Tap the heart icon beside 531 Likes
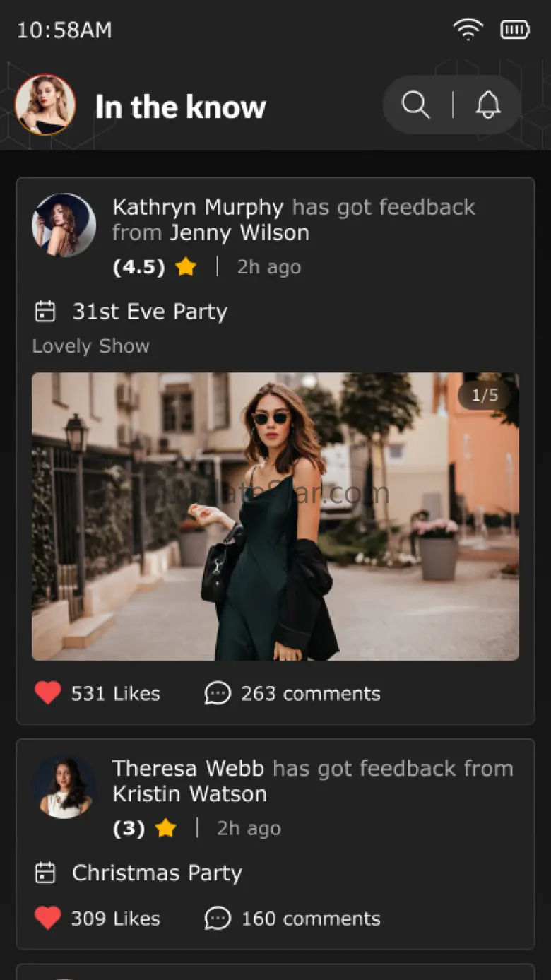 pos(48,693)
